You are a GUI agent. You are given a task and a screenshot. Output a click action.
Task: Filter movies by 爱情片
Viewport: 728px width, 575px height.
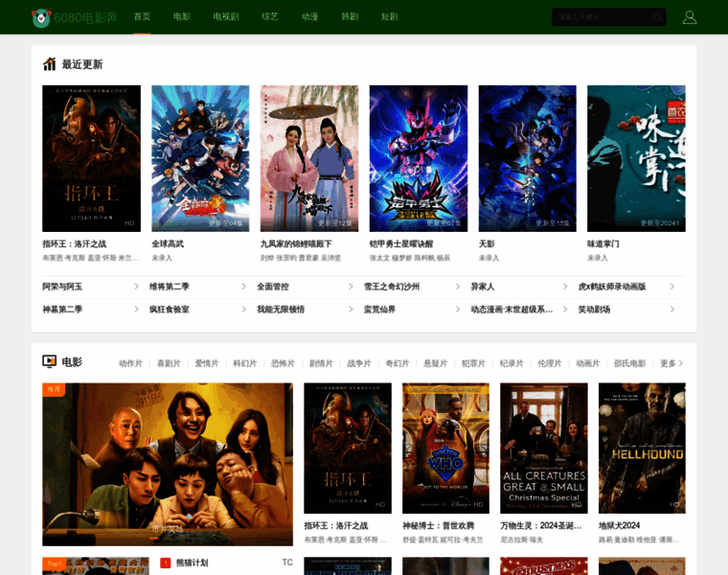point(207,363)
